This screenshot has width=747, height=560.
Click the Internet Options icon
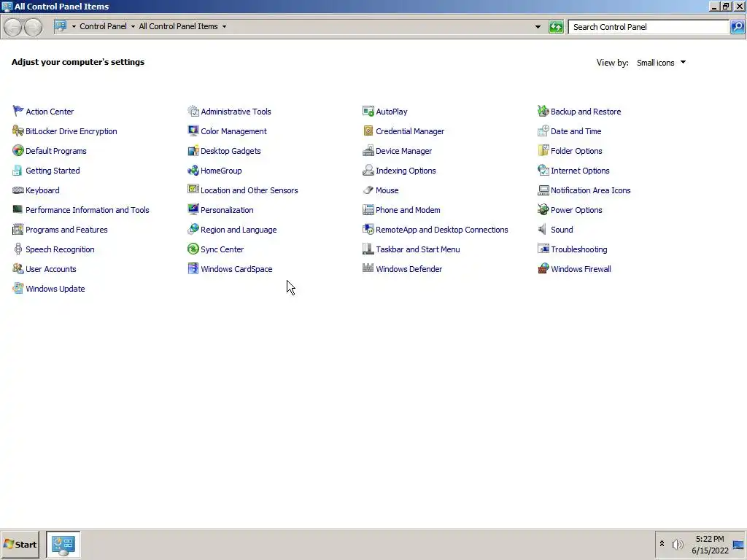[543, 170]
